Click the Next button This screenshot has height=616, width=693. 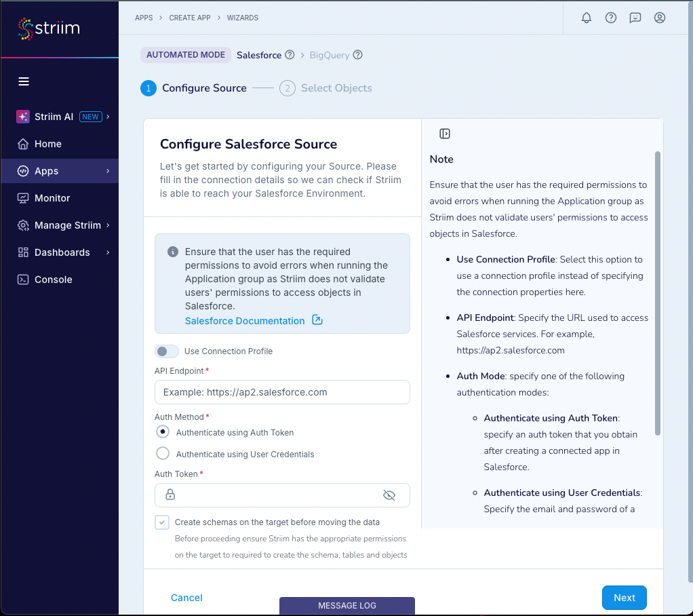click(x=624, y=598)
